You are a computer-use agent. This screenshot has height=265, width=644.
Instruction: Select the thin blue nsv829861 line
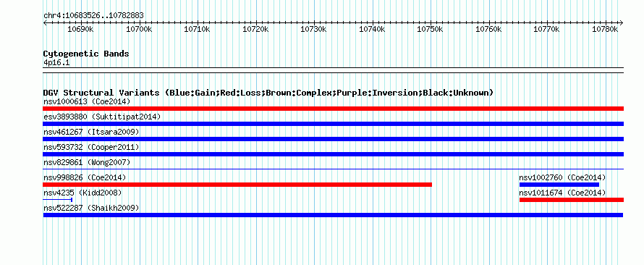point(333,169)
